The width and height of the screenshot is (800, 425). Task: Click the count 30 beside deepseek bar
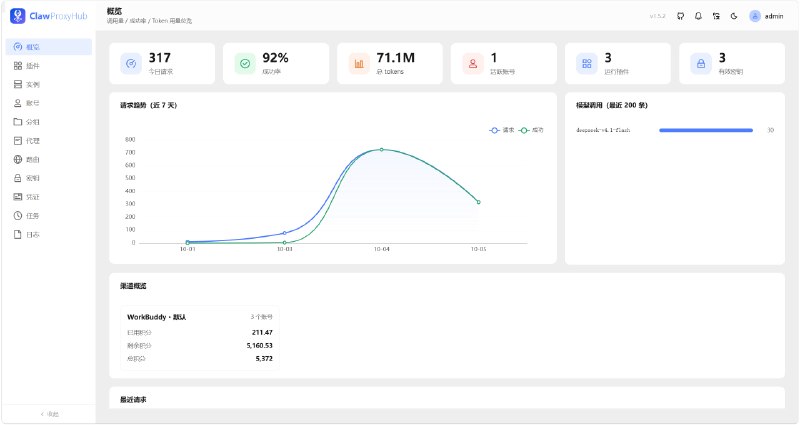coord(770,130)
